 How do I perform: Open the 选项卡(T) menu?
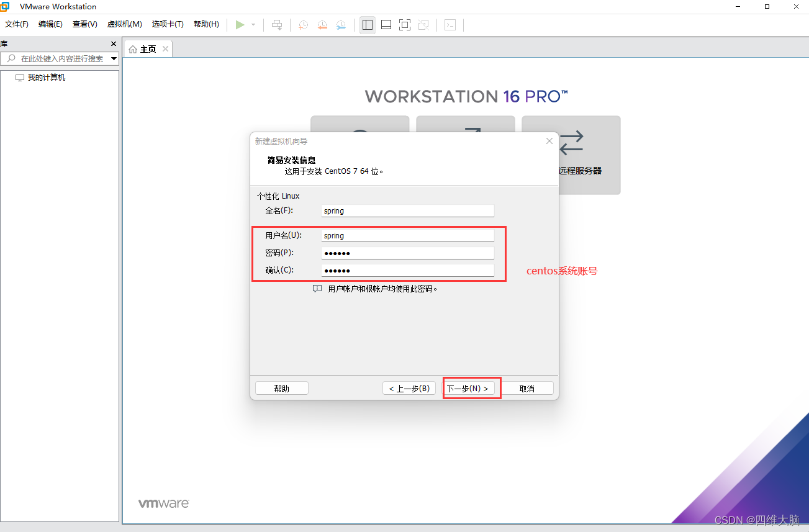click(168, 24)
